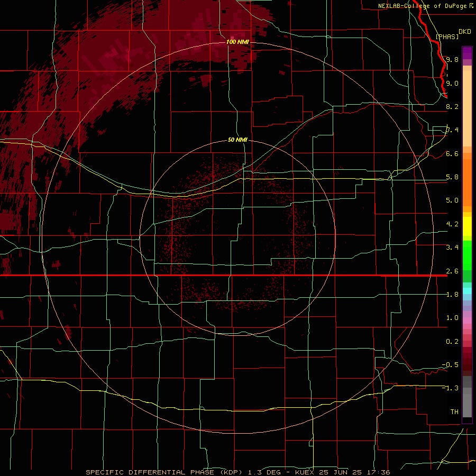
Task: Click the 1.3 DEG elevation text
Action: click(266, 472)
